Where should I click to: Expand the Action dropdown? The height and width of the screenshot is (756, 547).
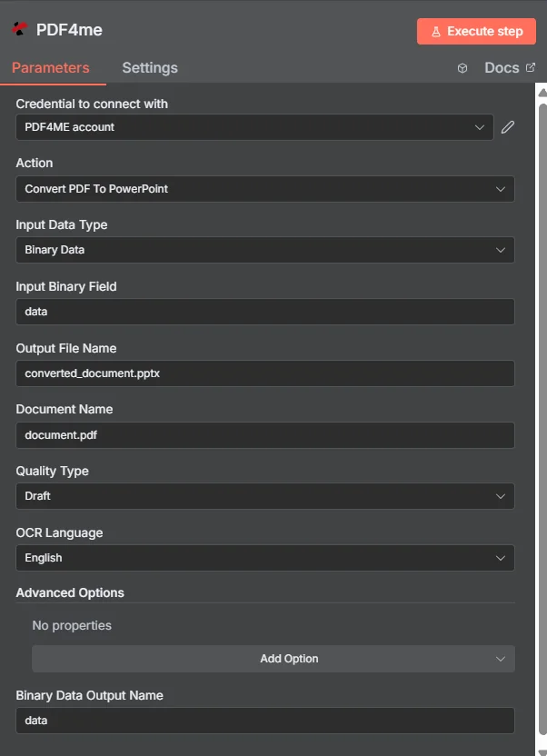tap(264, 189)
